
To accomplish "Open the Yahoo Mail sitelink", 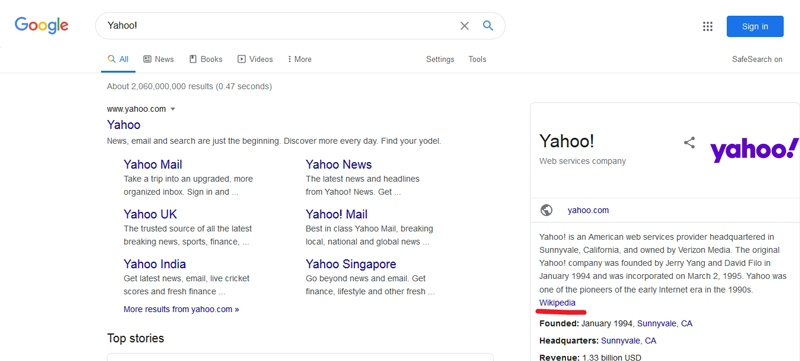I will (x=153, y=164).
